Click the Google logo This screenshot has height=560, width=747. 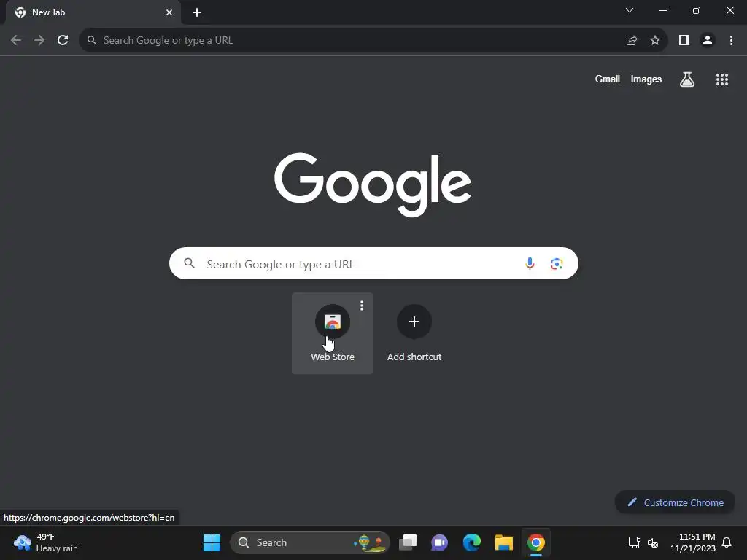(x=373, y=184)
